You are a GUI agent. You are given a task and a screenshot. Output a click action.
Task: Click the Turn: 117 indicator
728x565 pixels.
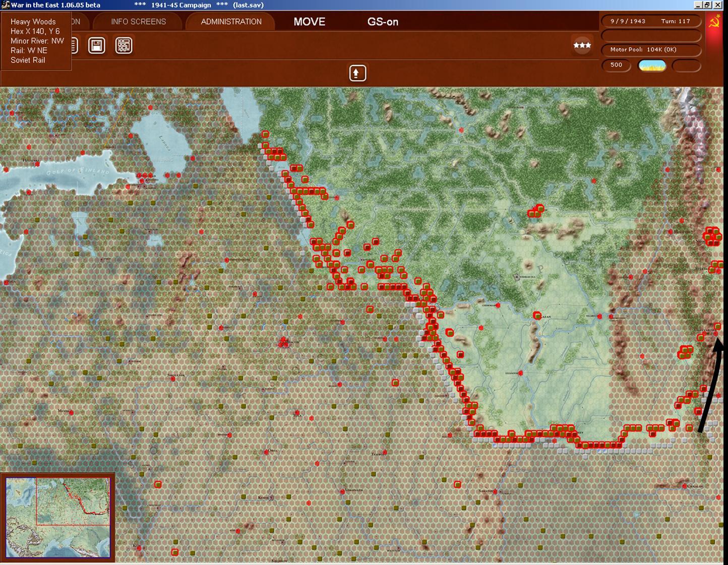click(x=676, y=21)
